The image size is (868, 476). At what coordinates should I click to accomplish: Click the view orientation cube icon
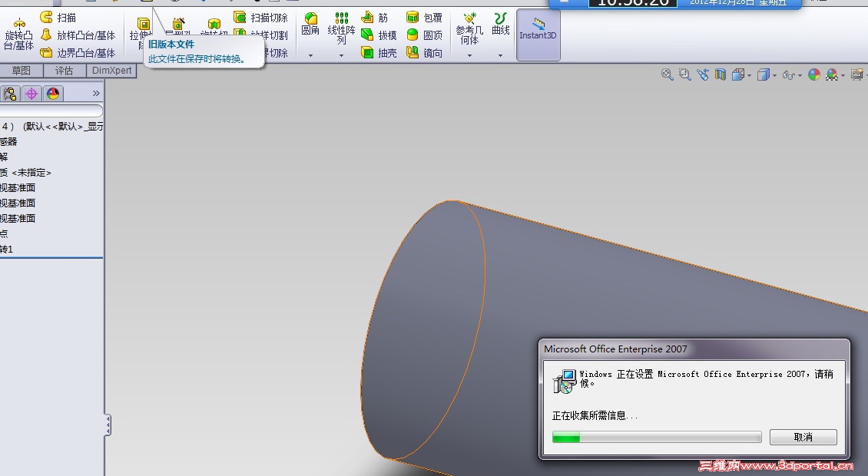coord(738,74)
